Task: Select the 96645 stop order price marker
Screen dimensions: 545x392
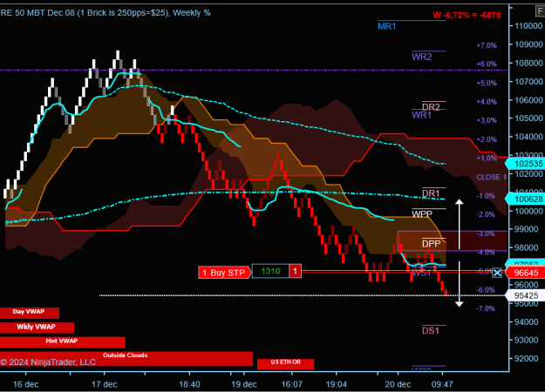Action: pyautogui.click(x=526, y=273)
